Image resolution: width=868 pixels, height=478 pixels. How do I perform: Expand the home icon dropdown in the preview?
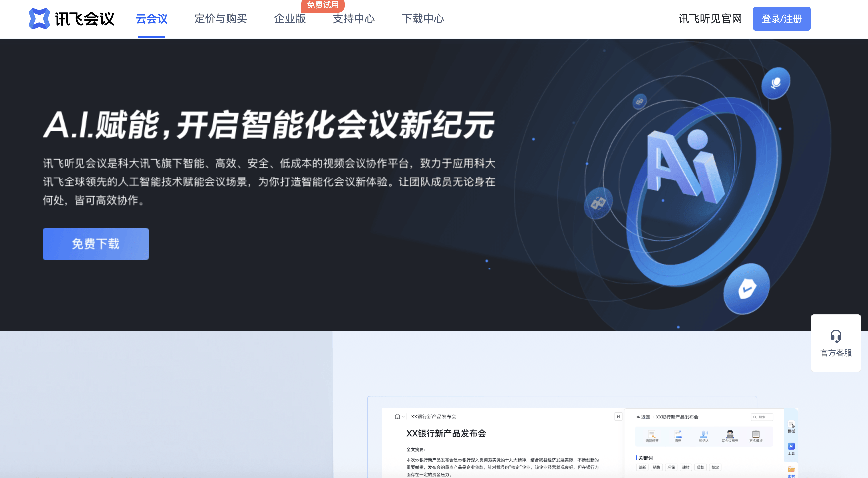coord(399,417)
